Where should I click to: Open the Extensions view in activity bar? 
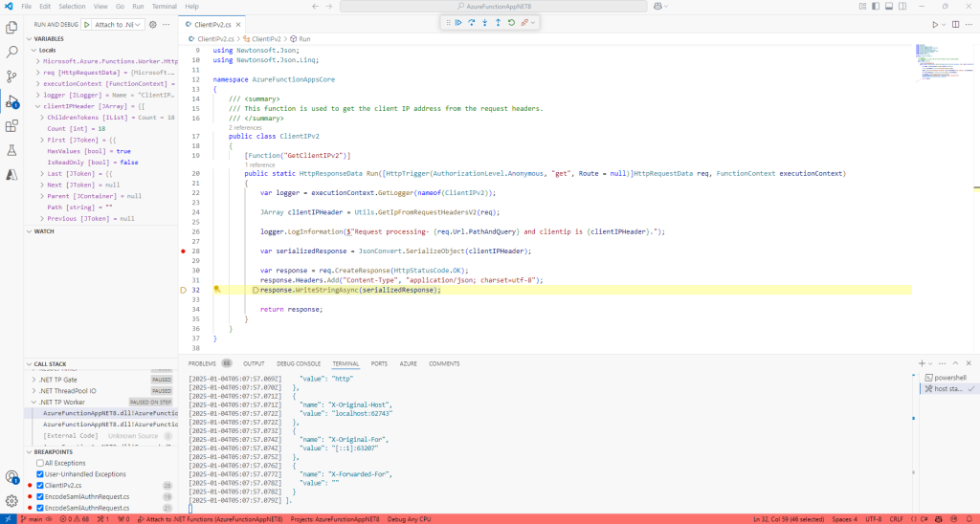12,125
